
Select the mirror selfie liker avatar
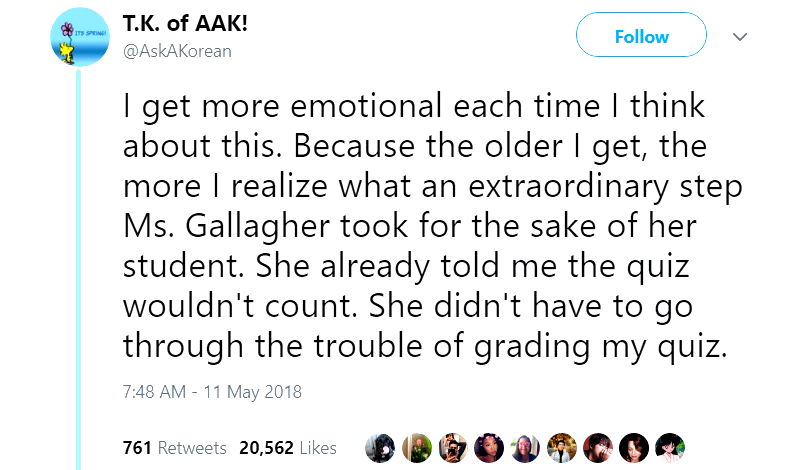click(454, 447)
